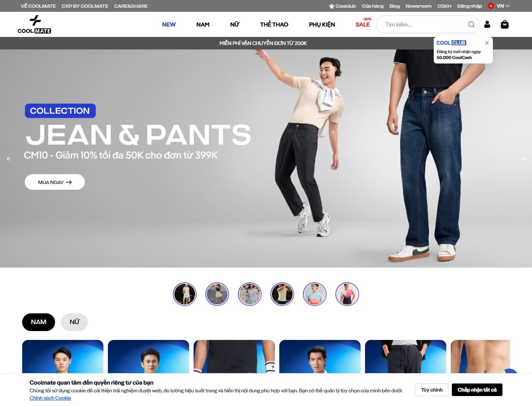Open the Blog link
532x406 pixels.
tap(395, 6)
